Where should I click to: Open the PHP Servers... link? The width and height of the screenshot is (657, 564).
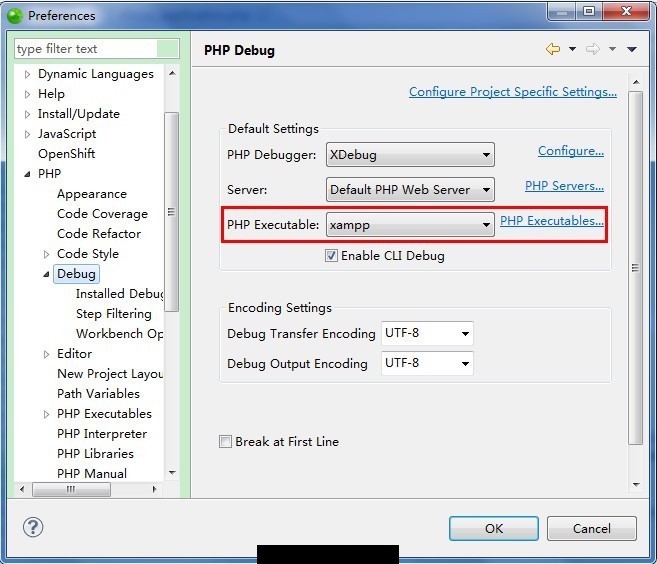pos(564,186)
